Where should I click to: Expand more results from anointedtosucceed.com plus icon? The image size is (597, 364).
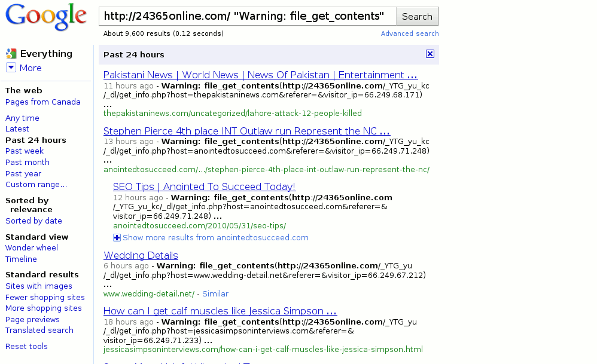point(117,238)
